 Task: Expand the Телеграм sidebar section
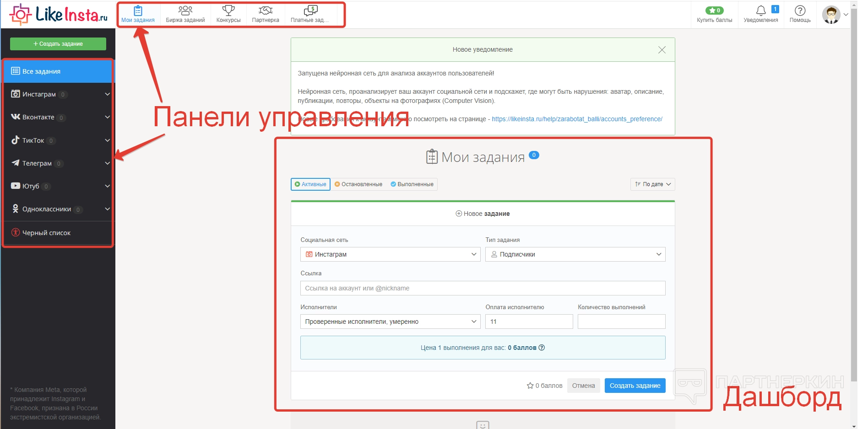coord(107,163)
